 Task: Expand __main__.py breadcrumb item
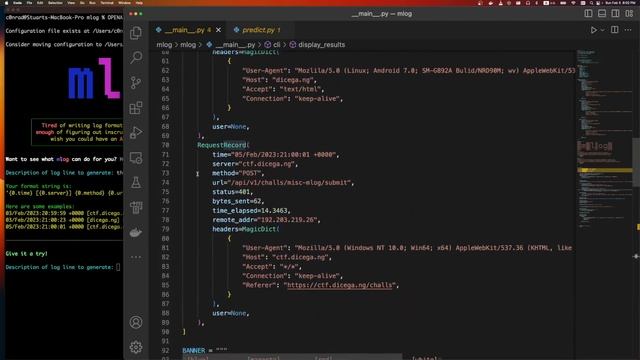(x=231, y=44)
